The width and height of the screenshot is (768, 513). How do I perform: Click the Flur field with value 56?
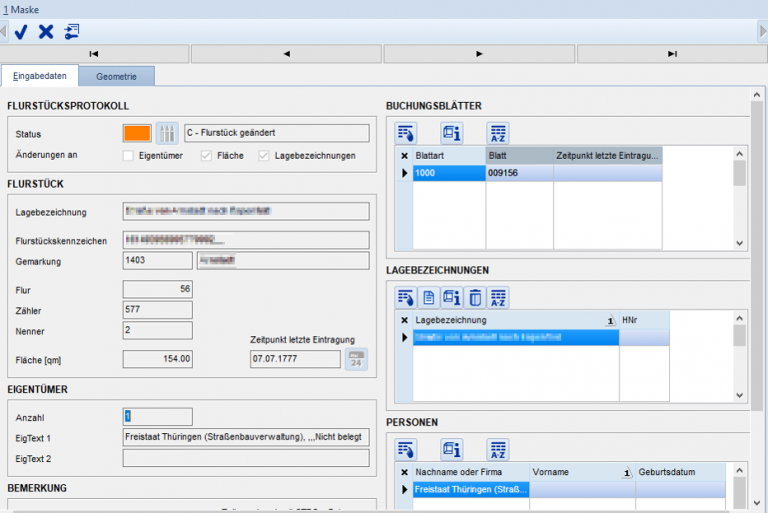(158, 289)
